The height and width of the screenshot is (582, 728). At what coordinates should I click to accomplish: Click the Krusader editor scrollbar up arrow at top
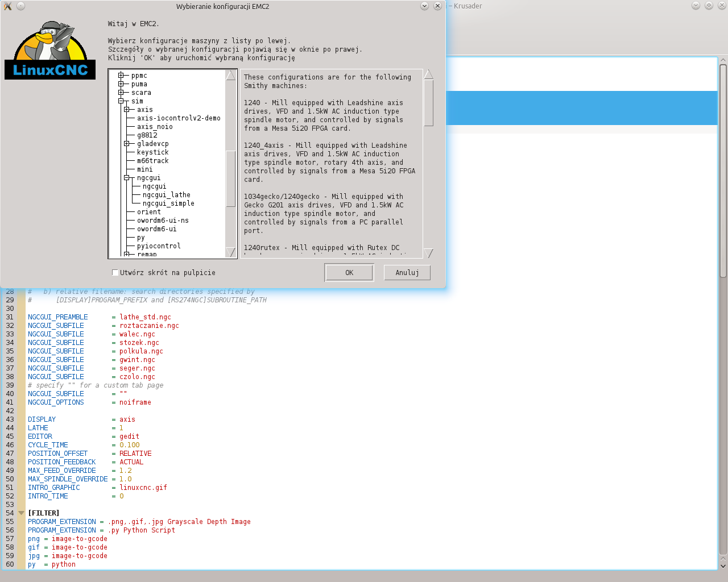coord(723,60)
